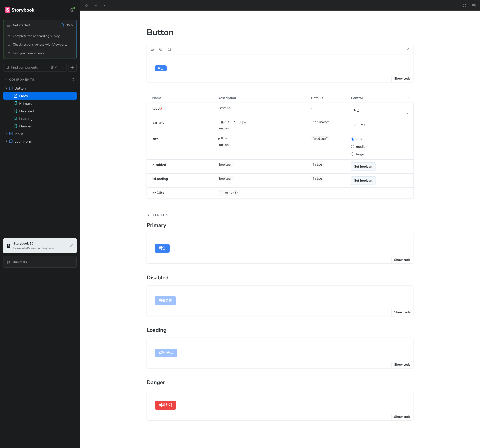Open the variant primary dropdown
The image size is (480, 448).
[379, 124]
